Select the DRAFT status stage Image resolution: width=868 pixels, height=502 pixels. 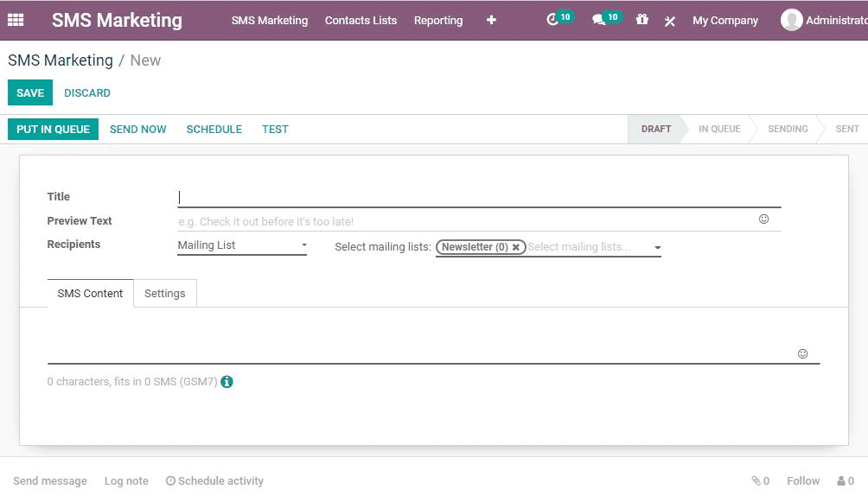coord(656,129)
